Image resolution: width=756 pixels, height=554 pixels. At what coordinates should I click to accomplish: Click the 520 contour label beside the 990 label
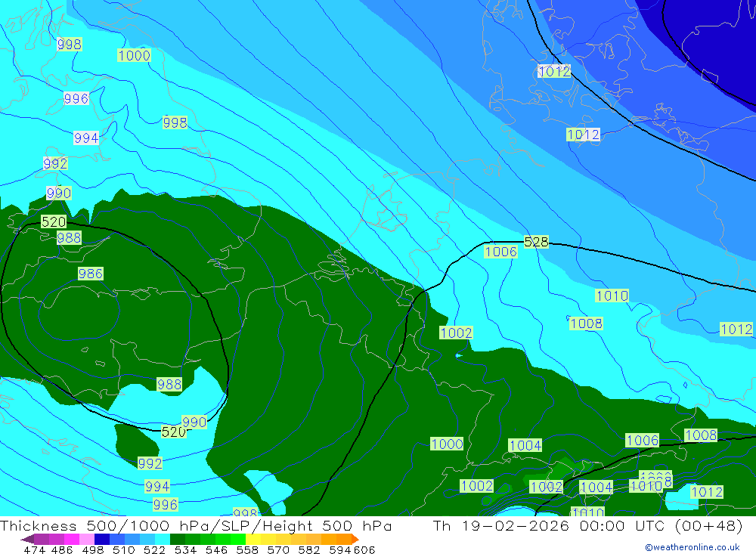click(x=173, y=432)
